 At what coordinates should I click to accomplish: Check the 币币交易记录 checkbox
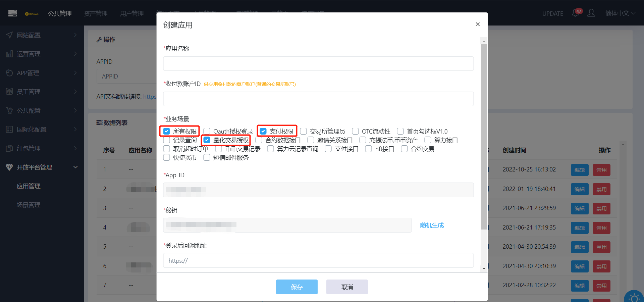[219, 149]
